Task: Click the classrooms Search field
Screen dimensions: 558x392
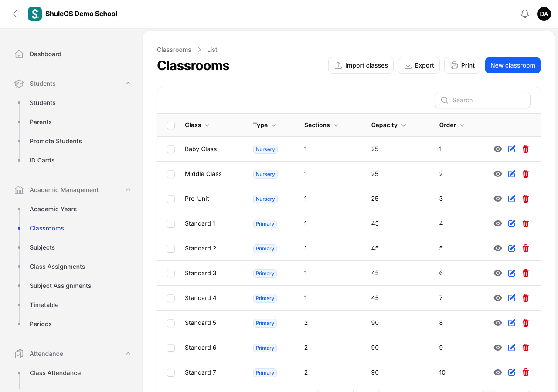Action: pos(483,100)
